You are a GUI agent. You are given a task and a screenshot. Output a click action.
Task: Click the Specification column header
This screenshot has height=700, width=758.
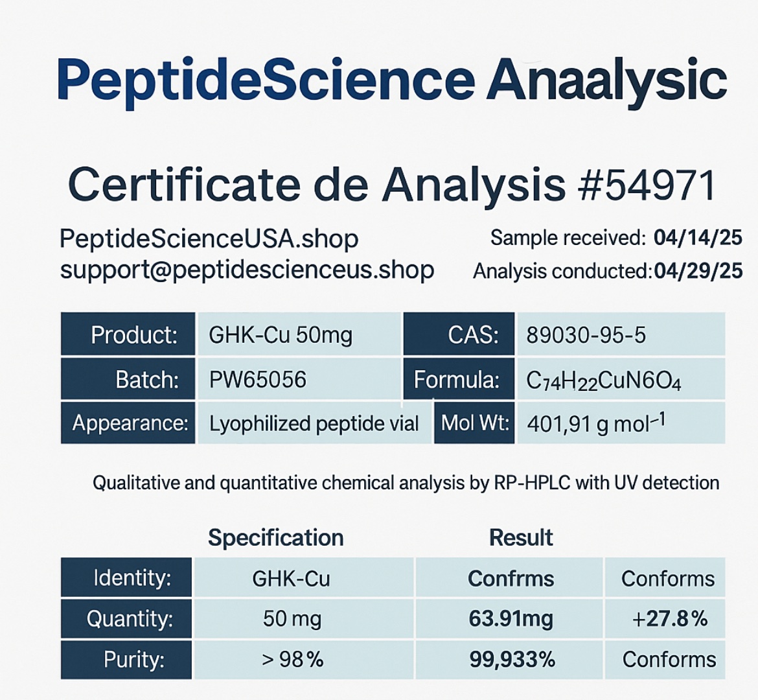(x=275, y=538)
